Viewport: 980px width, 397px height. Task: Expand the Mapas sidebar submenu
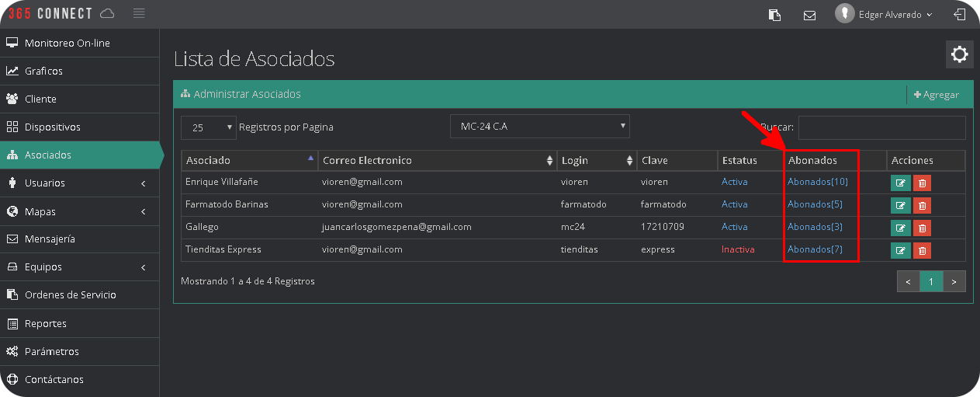pos(79,211)
